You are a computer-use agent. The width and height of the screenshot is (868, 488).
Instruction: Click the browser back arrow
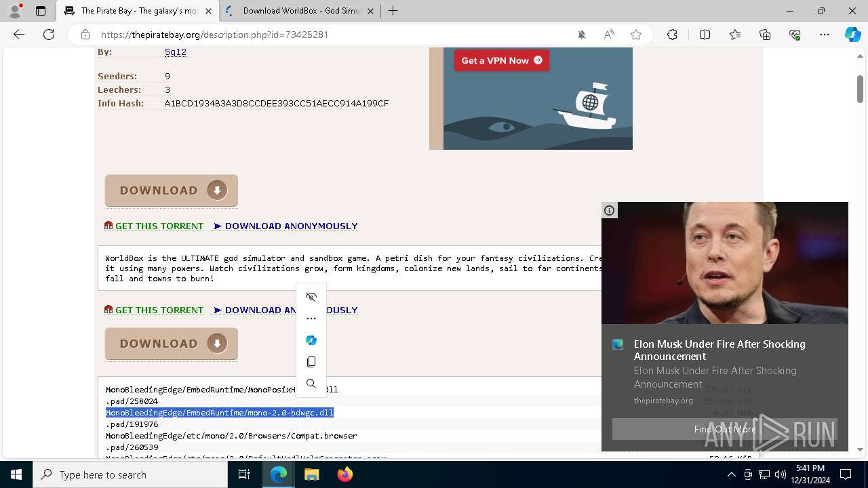(x=19, y=35)
